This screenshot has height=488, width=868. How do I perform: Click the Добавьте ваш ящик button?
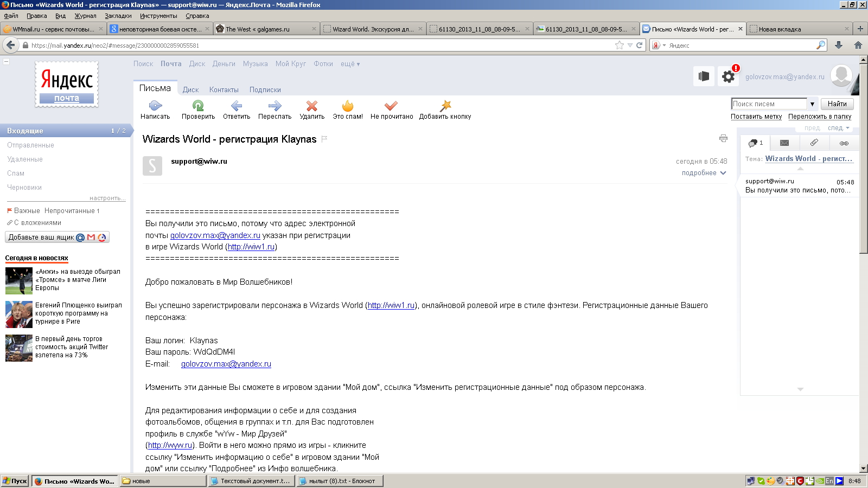[57, 237]
